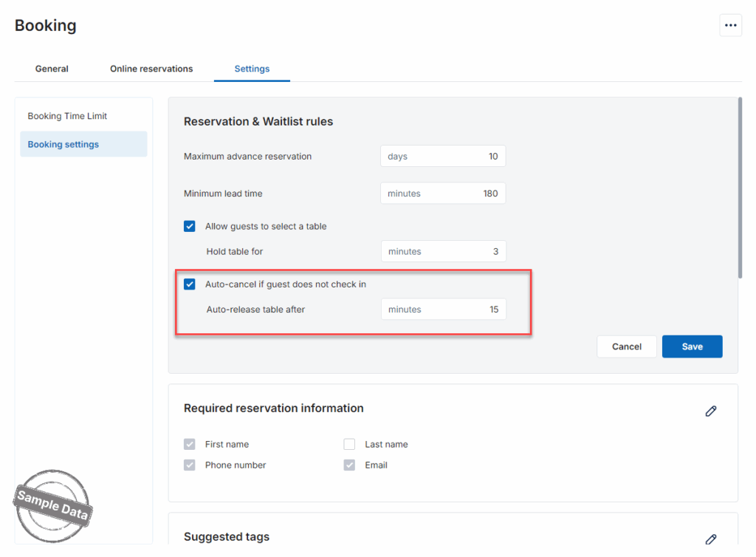Click the Cancel button
Screen dimensions: 756x557
click(626, 346)
